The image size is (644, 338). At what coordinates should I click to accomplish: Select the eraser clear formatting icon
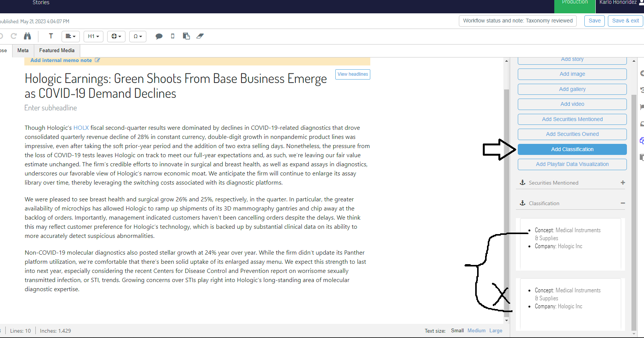[x=200, y=36]
